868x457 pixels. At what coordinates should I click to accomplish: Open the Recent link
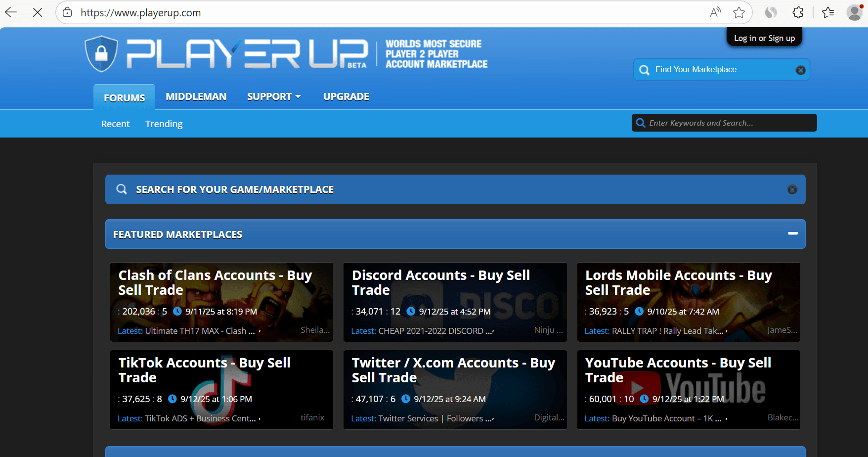(x=115, y=124)
